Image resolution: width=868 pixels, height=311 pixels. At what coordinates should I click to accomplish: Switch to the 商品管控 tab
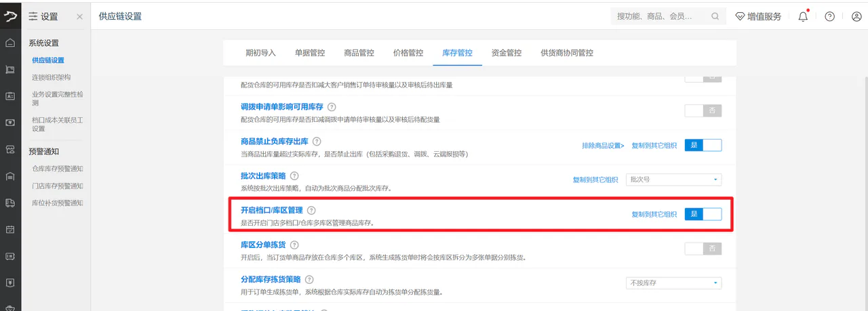pyautogui.click(x=359, y=53)
